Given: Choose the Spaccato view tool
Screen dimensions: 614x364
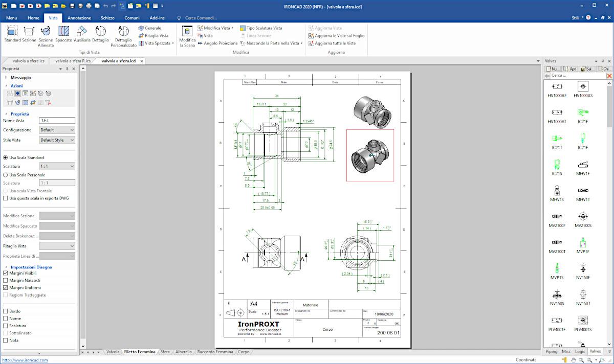Looking at the screenshot, I should 64,34.
